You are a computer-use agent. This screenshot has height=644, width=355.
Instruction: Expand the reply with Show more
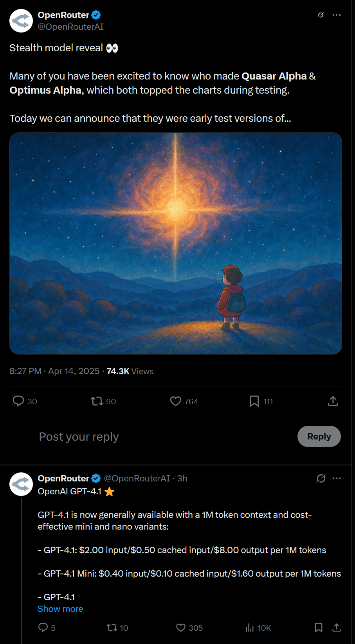point(60,609)
